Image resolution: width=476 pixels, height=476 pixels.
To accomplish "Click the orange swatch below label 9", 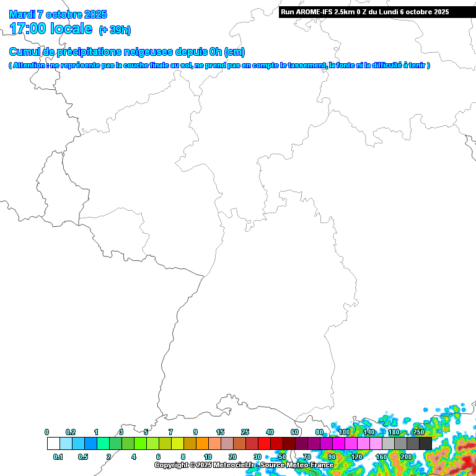I will click(x=202, y=443).
